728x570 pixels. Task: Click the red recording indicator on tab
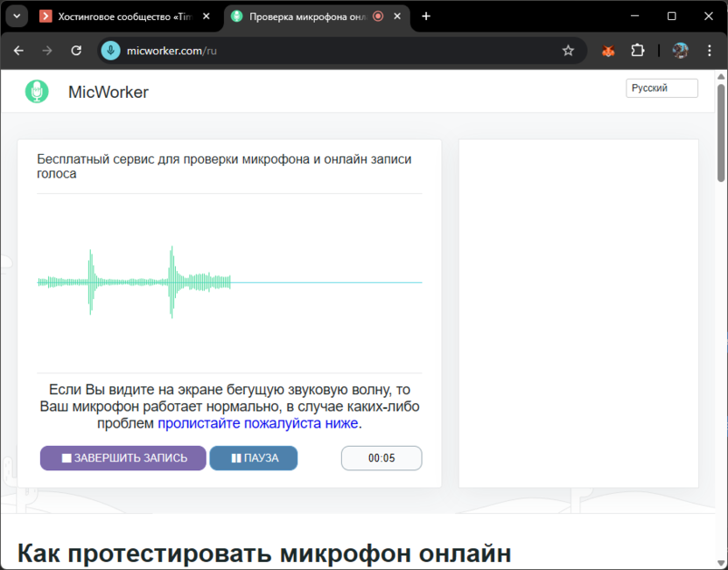378,17
